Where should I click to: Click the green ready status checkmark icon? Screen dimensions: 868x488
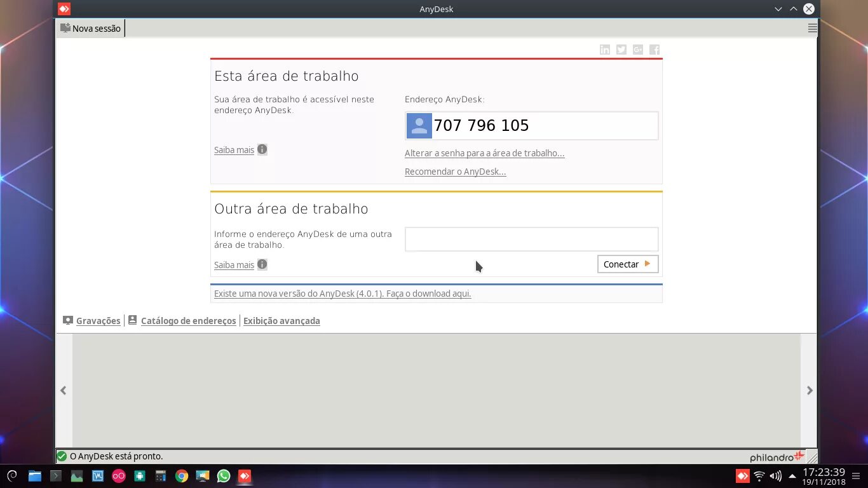point(62,456)
